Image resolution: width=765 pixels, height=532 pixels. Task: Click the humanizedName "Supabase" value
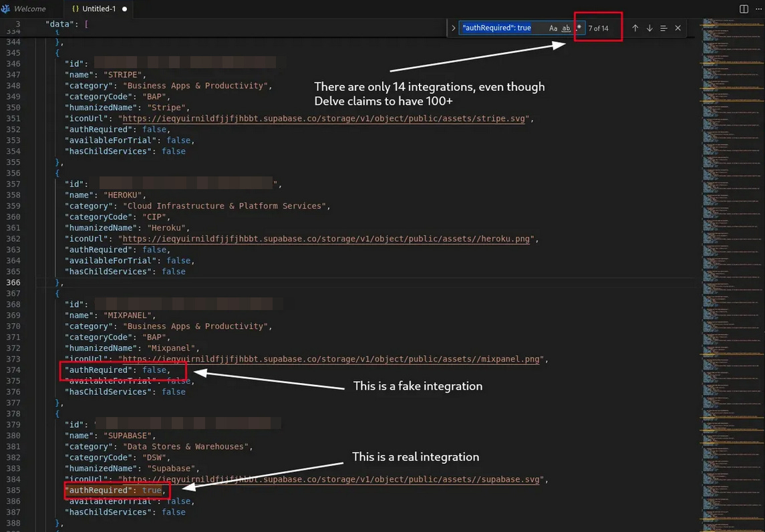(x=171, y=469)
